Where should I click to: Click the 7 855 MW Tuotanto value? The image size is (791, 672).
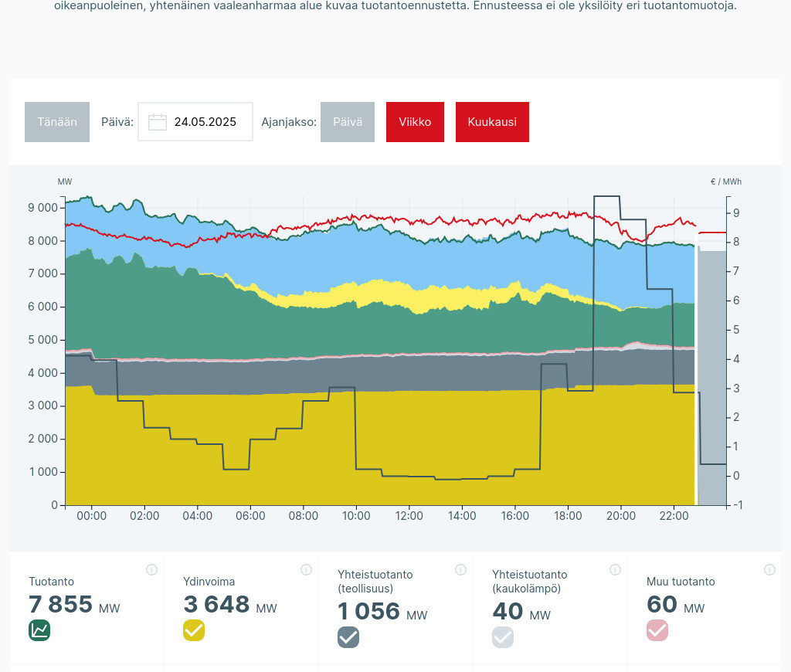[61, 604]
